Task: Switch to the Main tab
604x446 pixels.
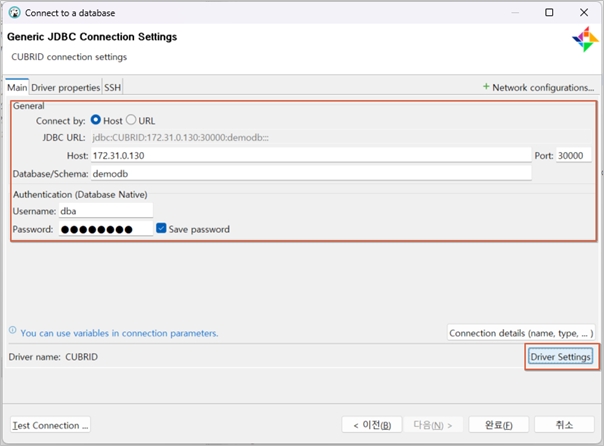Action: point(17,87)
